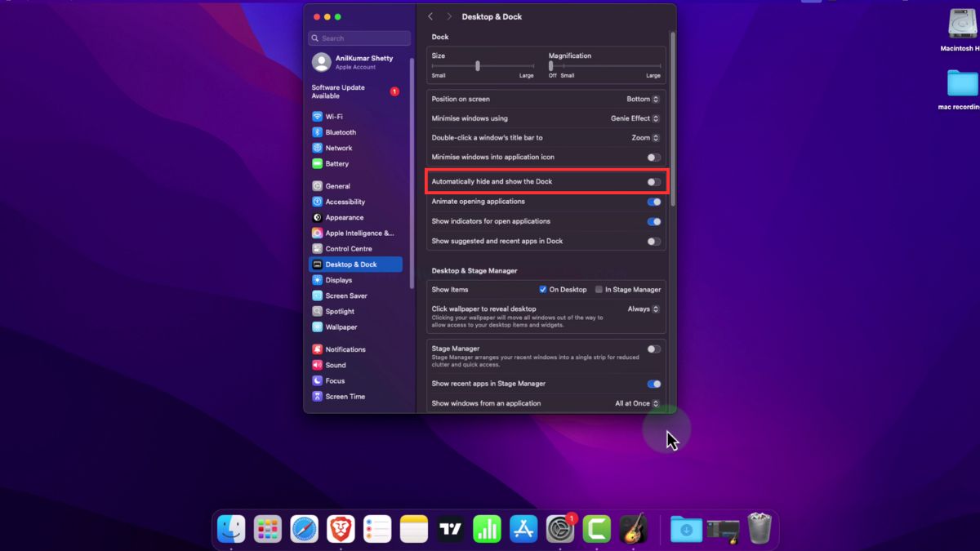Enable Automatically hide and show the Dock
This screenshot has width=980, height=551.
click(x=653, y=182)
